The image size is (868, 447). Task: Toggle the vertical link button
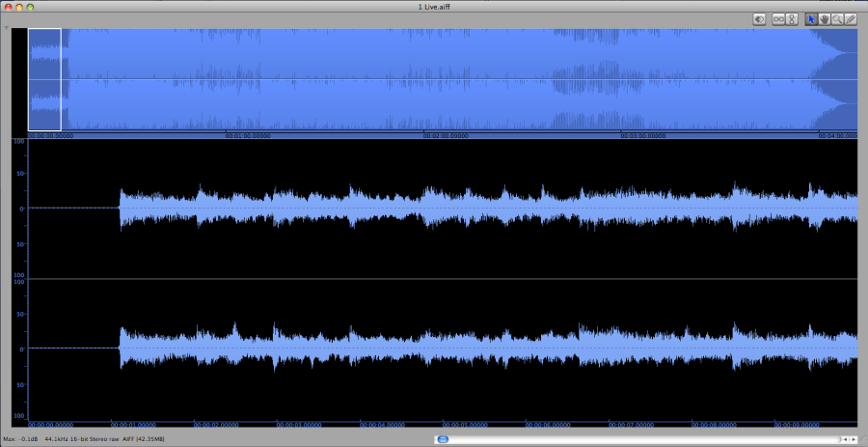pos(792,18)
